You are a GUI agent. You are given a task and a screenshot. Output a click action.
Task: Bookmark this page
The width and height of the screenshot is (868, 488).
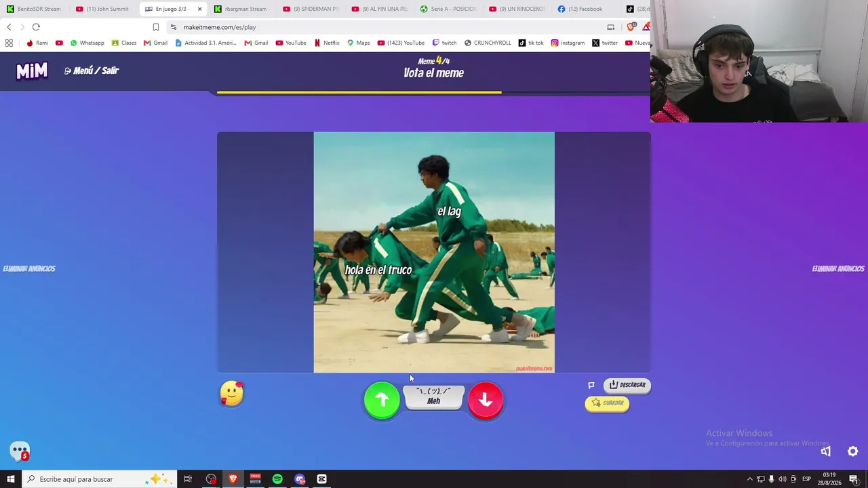click(x=155, y=27)
